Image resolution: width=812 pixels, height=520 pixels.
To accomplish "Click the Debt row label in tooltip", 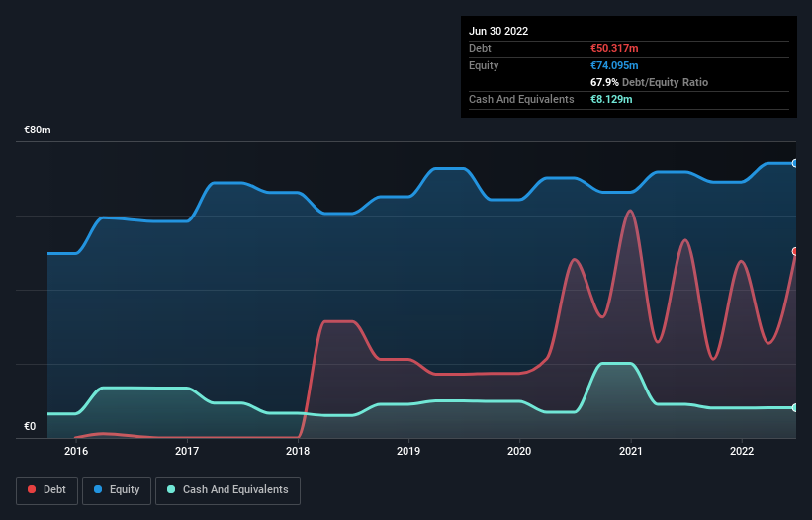I will tap(480, 48).
